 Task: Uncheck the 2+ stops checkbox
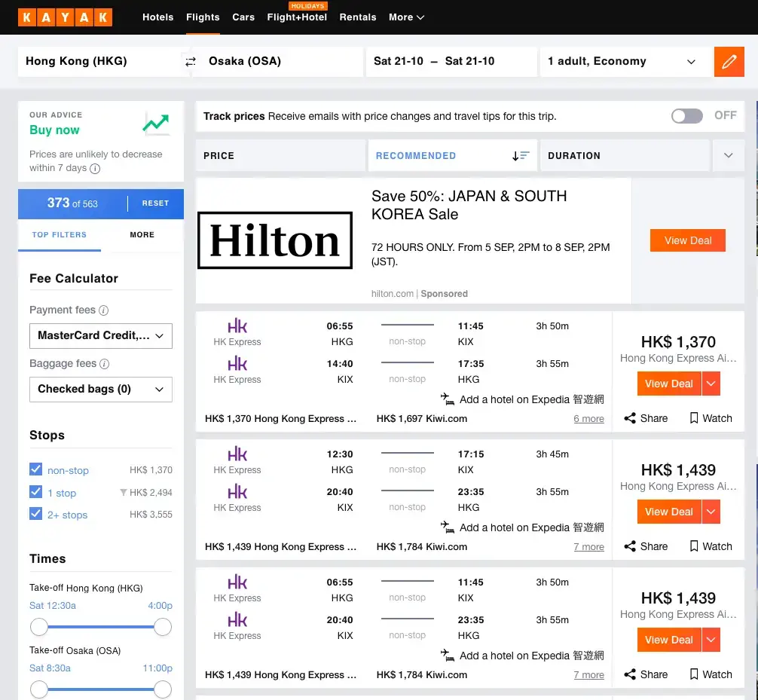coord(35,513)
